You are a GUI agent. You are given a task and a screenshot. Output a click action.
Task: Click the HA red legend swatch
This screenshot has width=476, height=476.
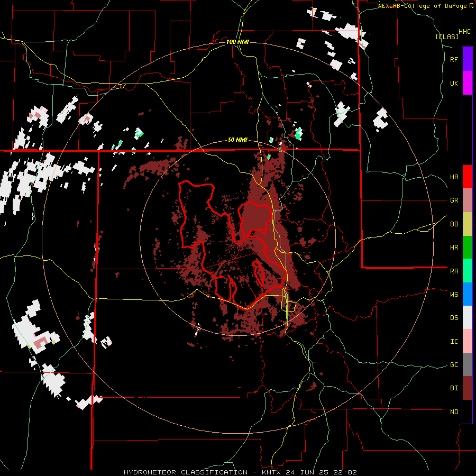[x=467, y=177]
